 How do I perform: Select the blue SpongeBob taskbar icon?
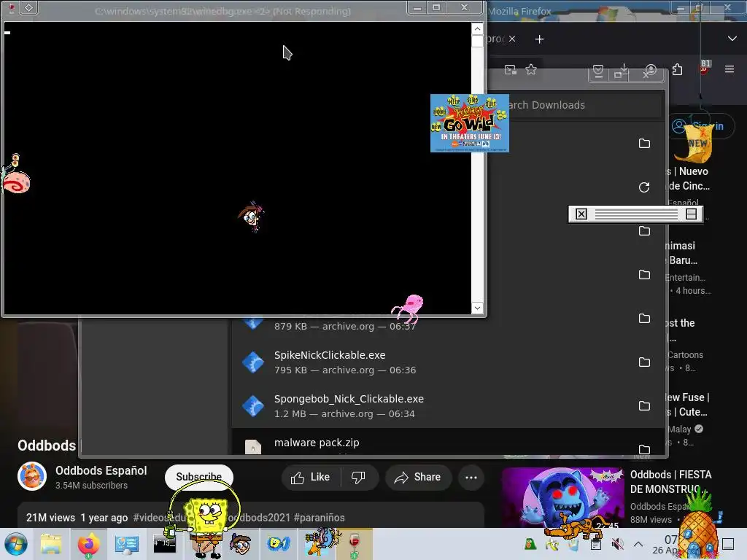(x=279, y=544)
